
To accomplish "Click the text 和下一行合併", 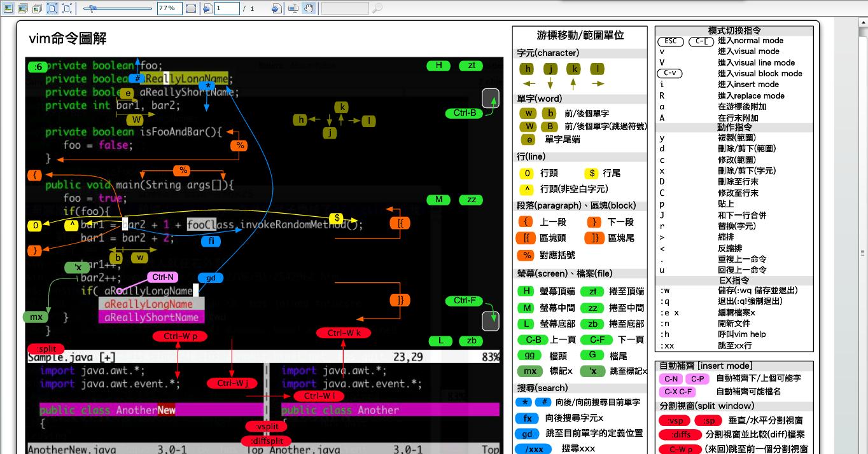I will click(x=742, y=215).
